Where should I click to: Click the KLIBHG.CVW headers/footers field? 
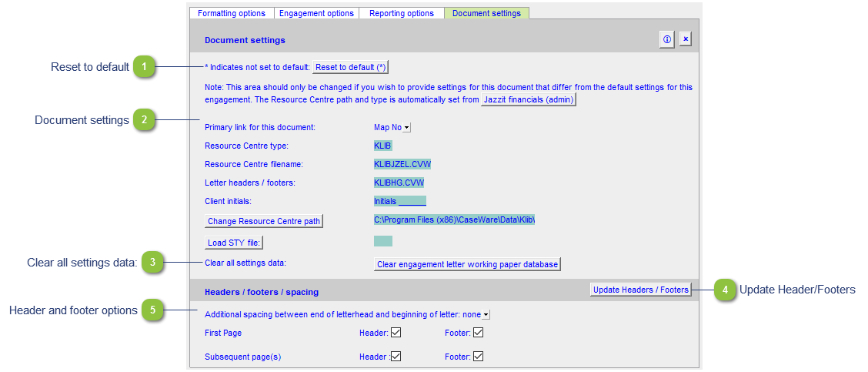point(399,183)
